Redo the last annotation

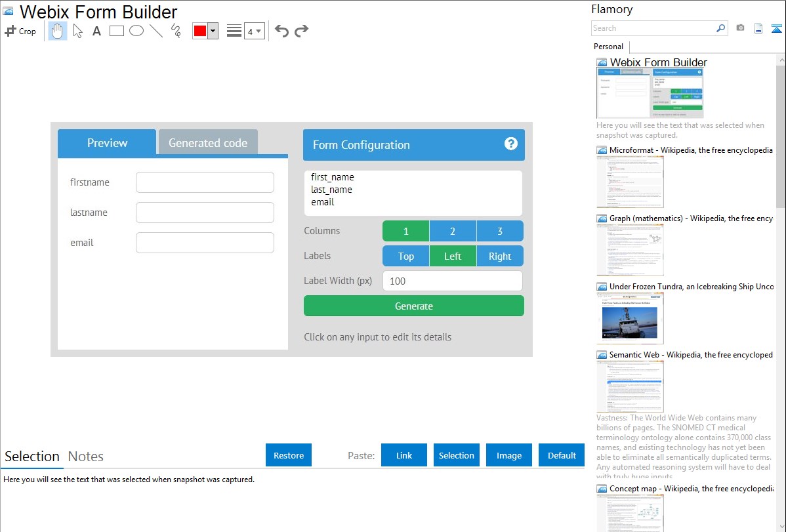click(x=301, y=31)
